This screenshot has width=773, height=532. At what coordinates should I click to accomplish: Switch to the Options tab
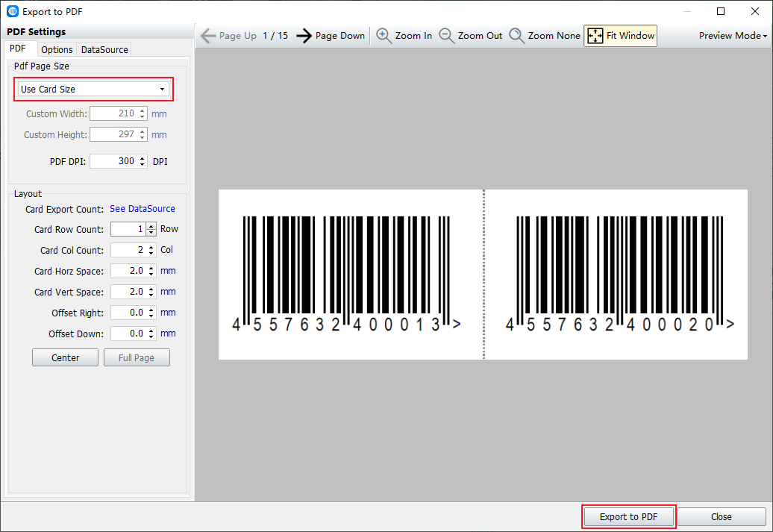click(x=57, y=49)
